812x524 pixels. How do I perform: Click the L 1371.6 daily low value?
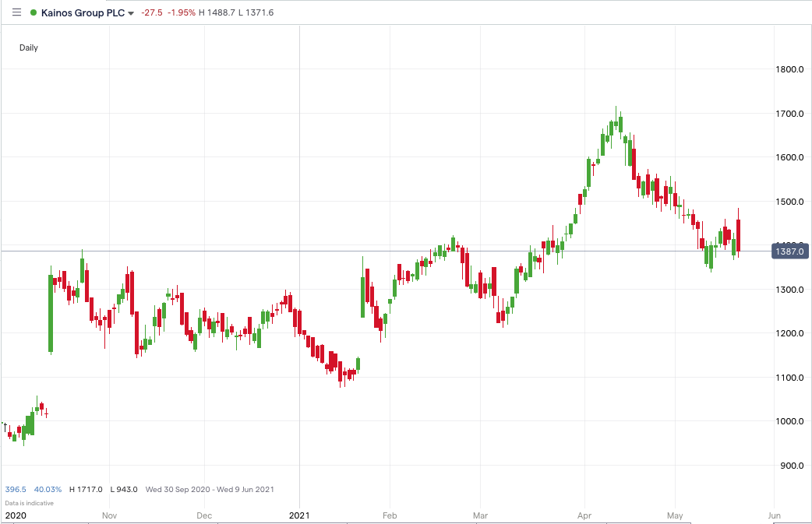tap(268, 13)
